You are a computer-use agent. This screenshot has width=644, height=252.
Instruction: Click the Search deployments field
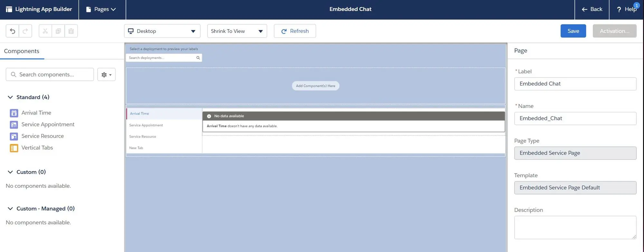tap(164, 58)
